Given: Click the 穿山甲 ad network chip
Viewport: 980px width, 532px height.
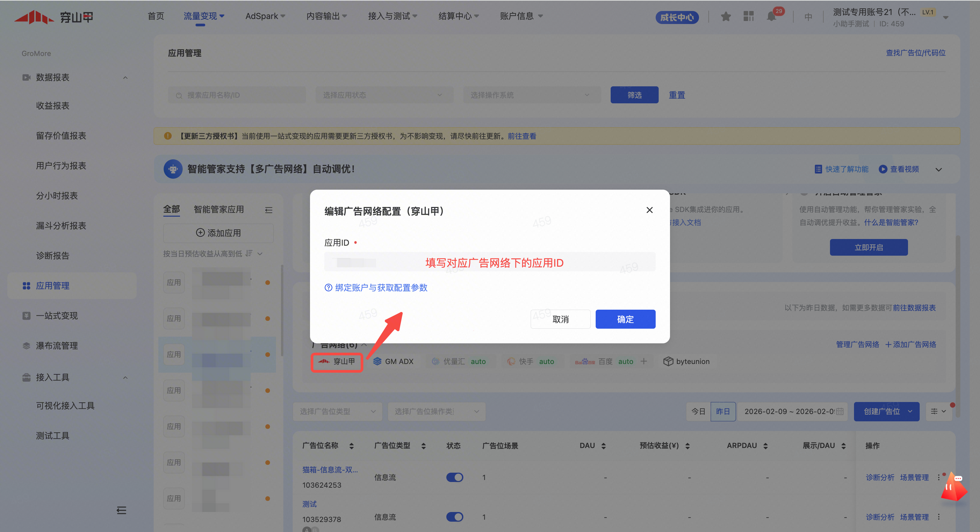Looking at the screenshot, I should pos(337,362).
